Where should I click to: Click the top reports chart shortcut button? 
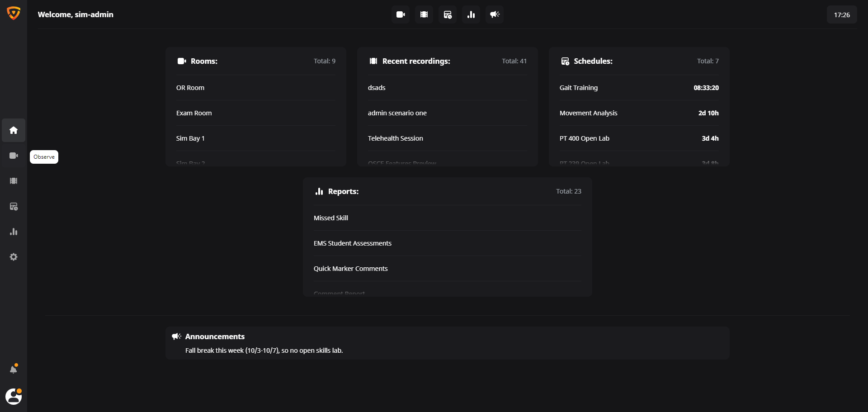pyautogui.click(x=471, y=14)
